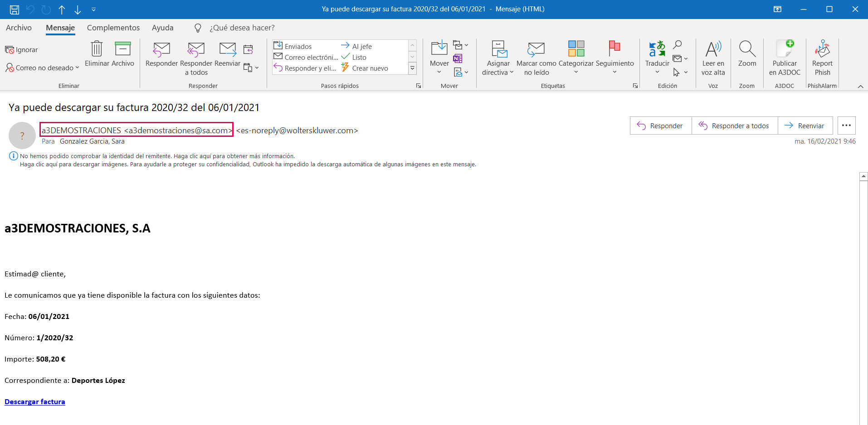Click Report Phish button

click(x=822, y=58)
